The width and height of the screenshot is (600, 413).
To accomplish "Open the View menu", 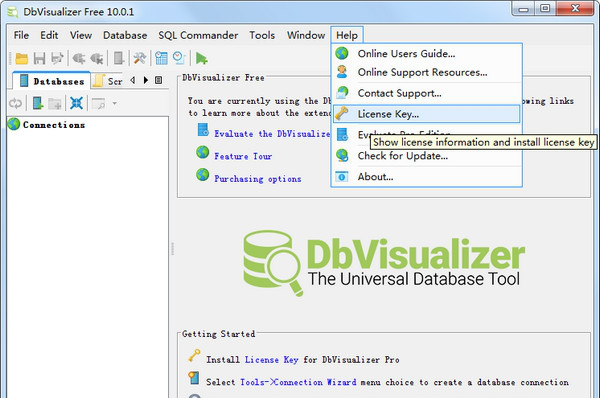I will (x=80, y=35).
